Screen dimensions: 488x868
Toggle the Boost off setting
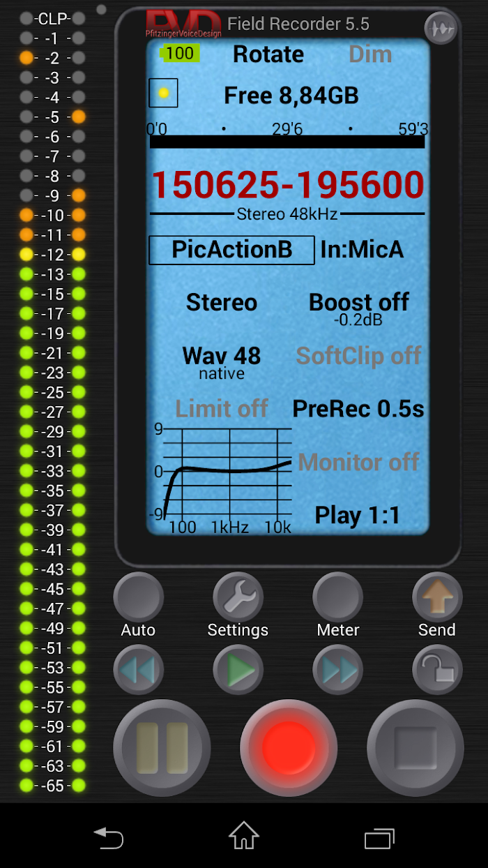(358, 303)
